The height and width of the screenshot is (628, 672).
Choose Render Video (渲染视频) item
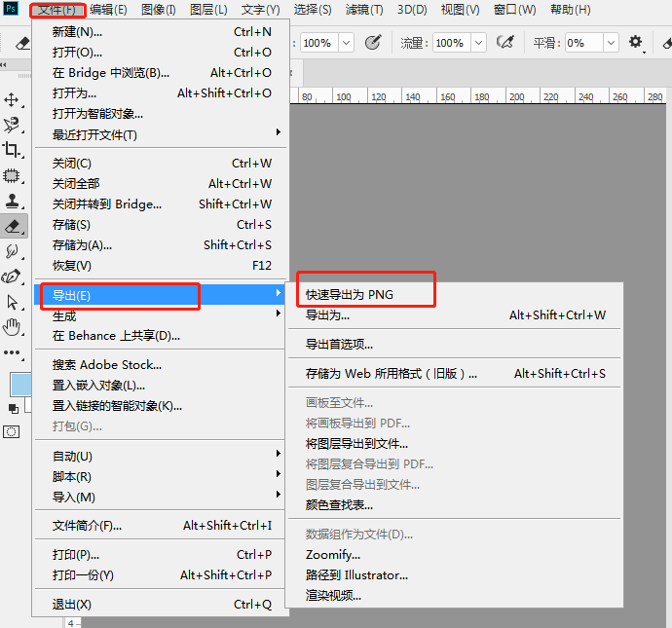point(455,596)
